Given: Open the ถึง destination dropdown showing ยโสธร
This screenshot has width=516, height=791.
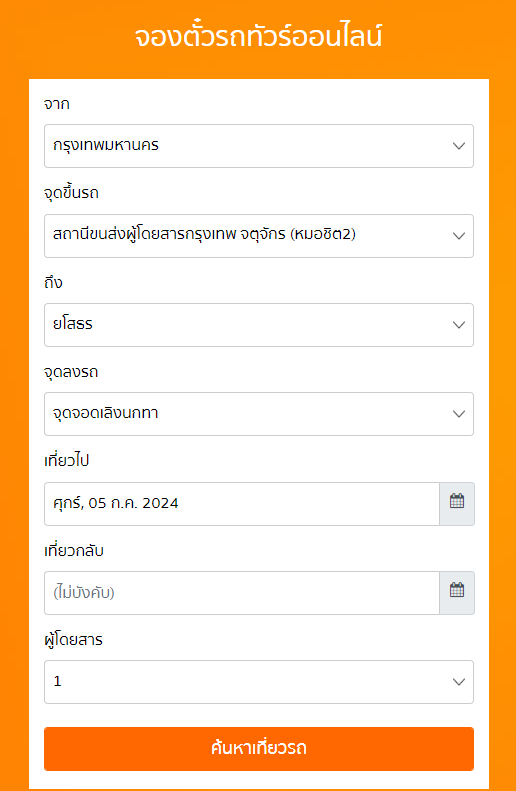Looking at the screenshot, I should [x=259, y=325].
